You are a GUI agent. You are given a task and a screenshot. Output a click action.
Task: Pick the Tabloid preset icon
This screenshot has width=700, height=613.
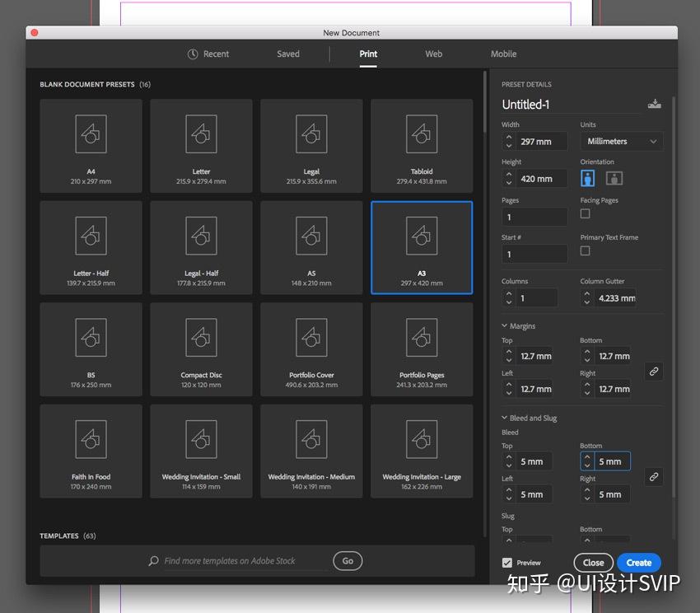422,134
